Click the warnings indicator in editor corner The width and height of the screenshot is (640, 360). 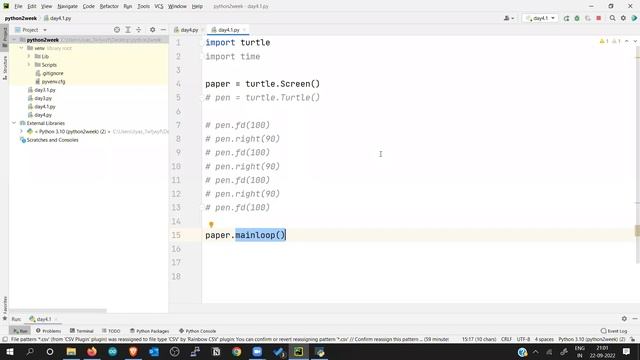[x=610, y=41]
